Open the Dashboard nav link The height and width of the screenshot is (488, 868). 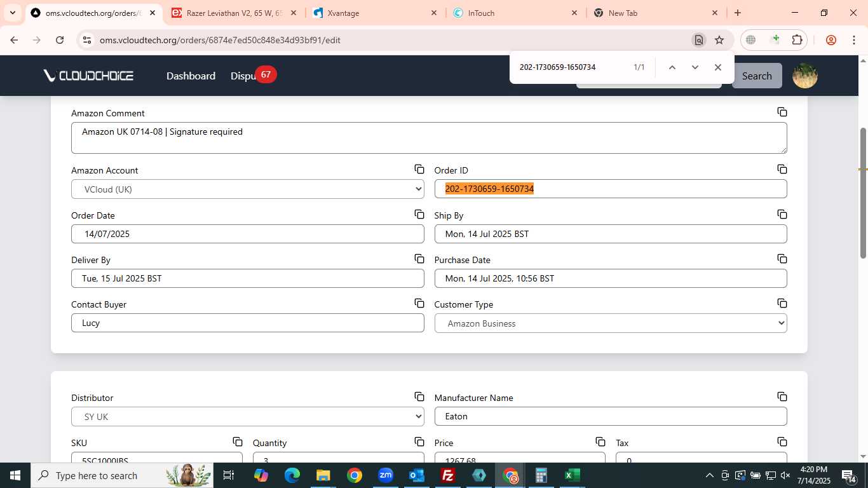191,76
